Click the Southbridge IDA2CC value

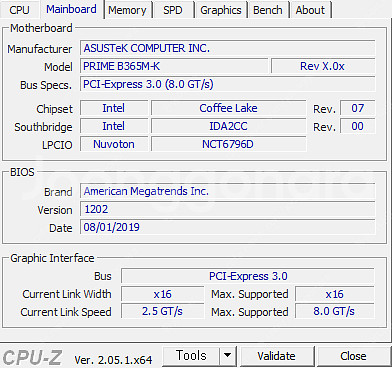click(x=228, y=126)
